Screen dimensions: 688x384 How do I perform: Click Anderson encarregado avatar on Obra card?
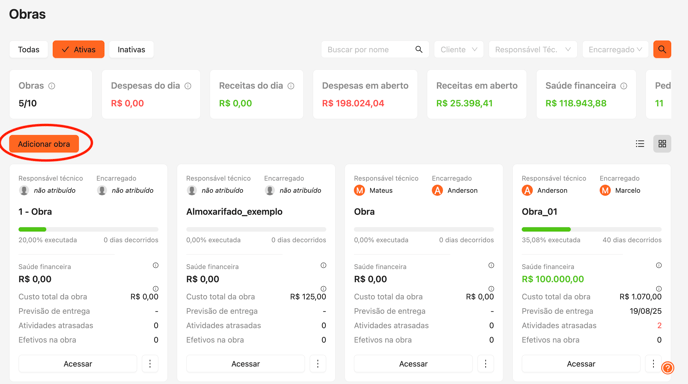click(437, 190)
